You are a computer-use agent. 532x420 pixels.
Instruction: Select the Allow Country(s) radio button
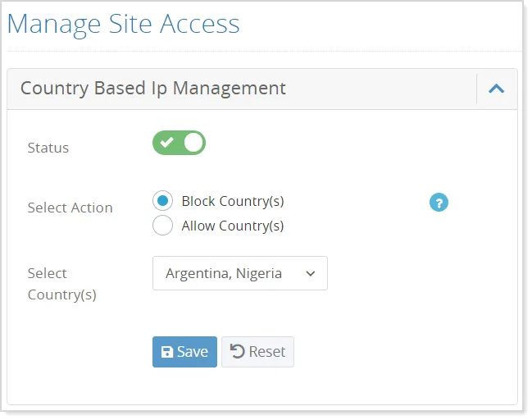click(x=162, y=226)
